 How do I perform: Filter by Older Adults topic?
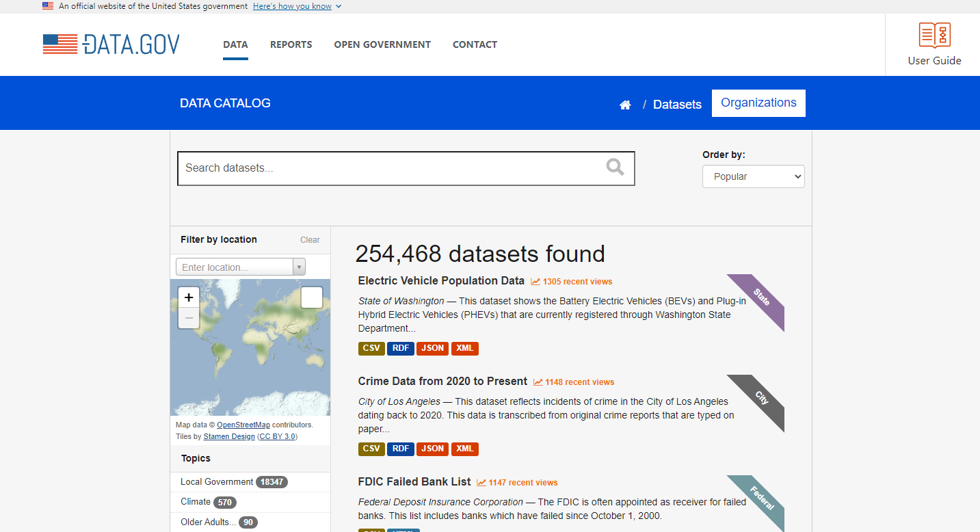pos(250,522)
